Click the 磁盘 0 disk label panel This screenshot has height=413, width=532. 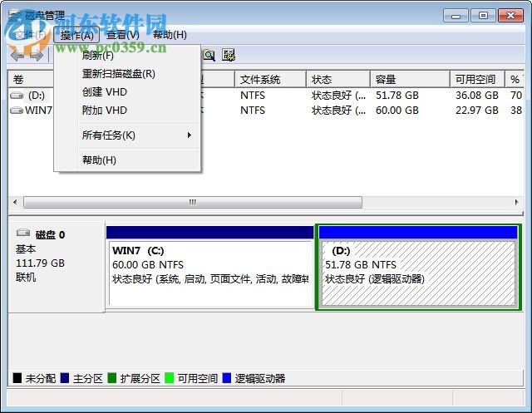(x=57, y=267)
